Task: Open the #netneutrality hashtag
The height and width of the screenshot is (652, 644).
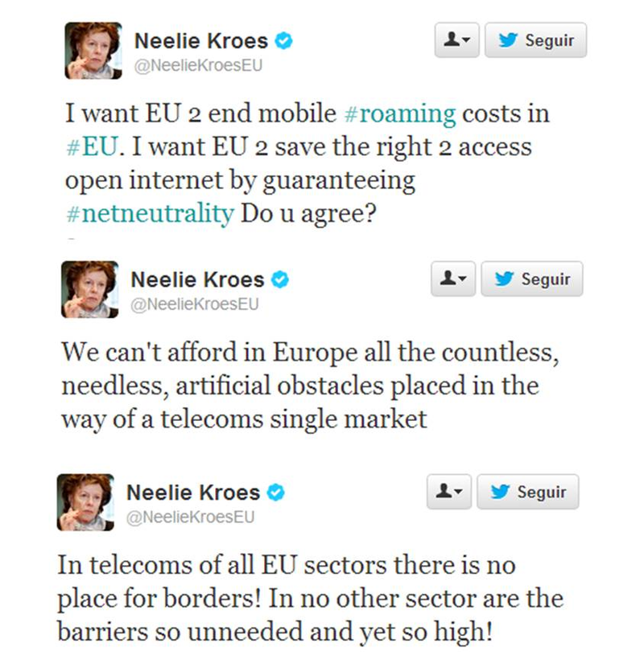Action: coord(150,214)
